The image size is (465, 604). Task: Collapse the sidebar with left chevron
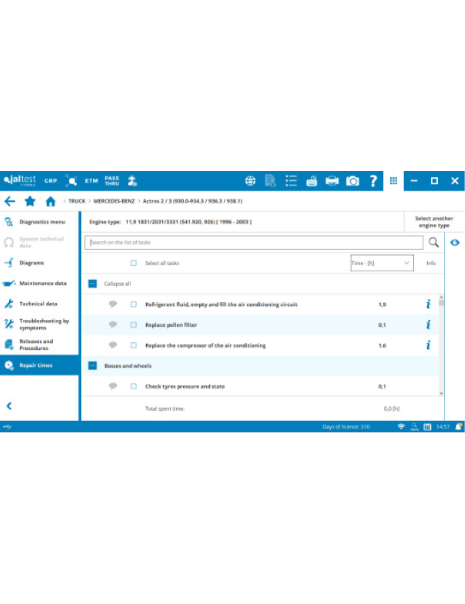point(9,406)
